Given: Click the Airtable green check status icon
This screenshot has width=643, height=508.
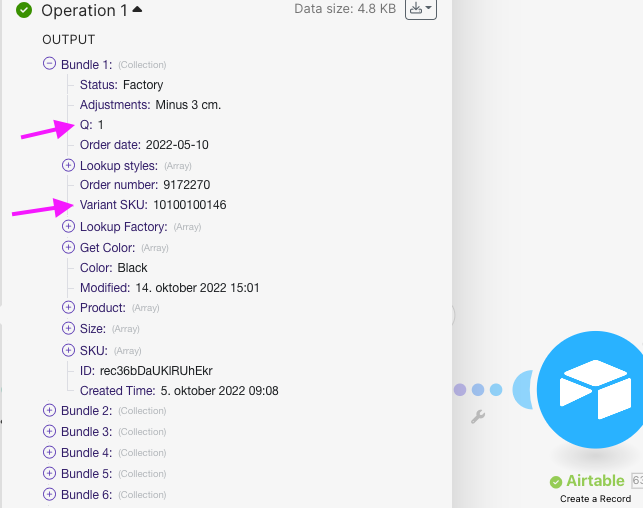Looking at the screenshot, I should [556, 482].
